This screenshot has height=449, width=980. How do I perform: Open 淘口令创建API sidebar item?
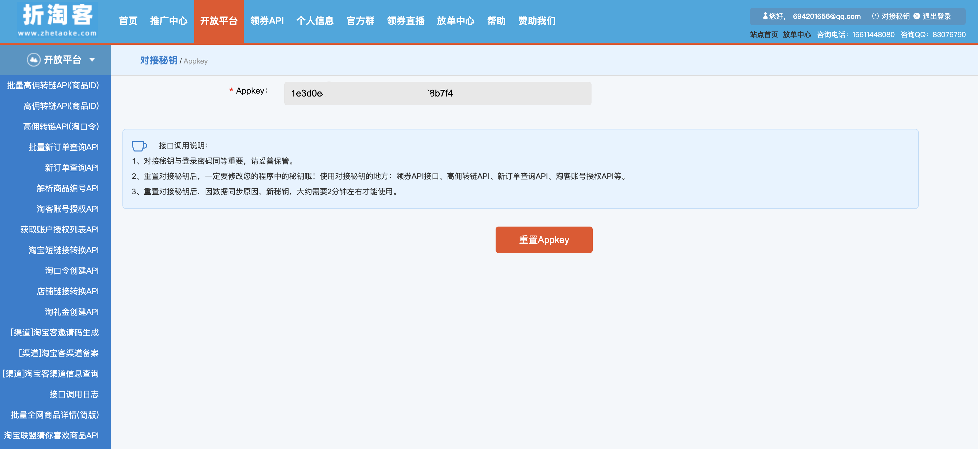(72, 270)
